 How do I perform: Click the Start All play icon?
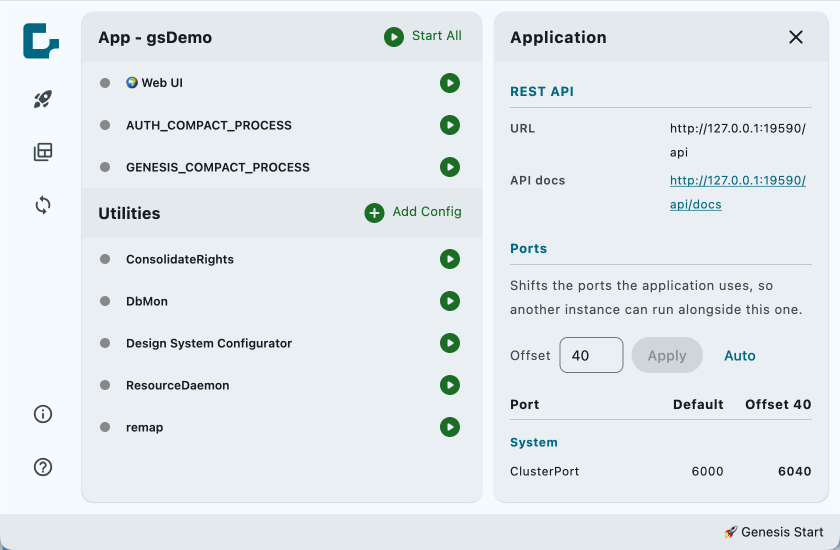(394, 37)
